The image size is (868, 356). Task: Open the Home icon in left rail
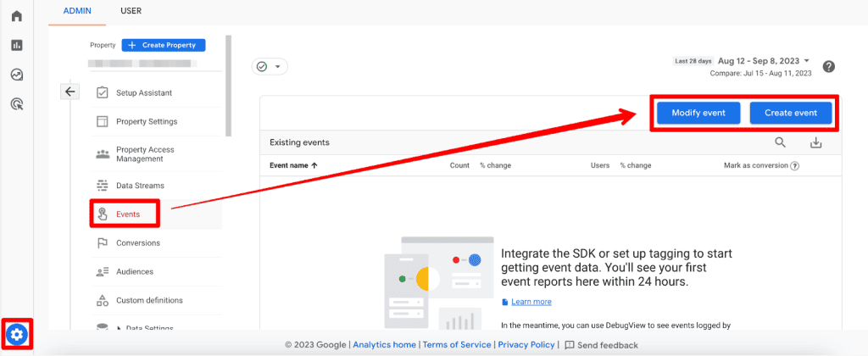click(17, 16)
